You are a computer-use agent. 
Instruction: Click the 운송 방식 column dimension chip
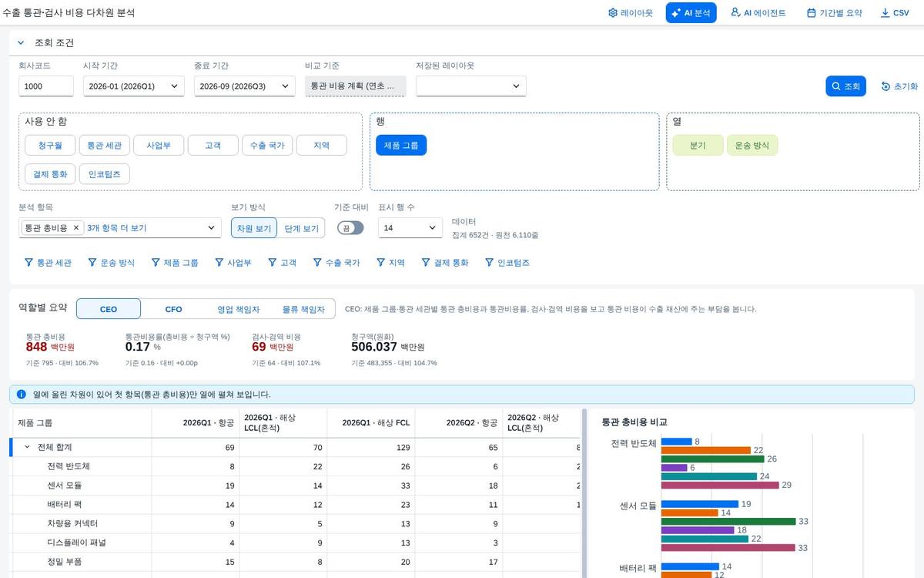[x=752, y=145]
